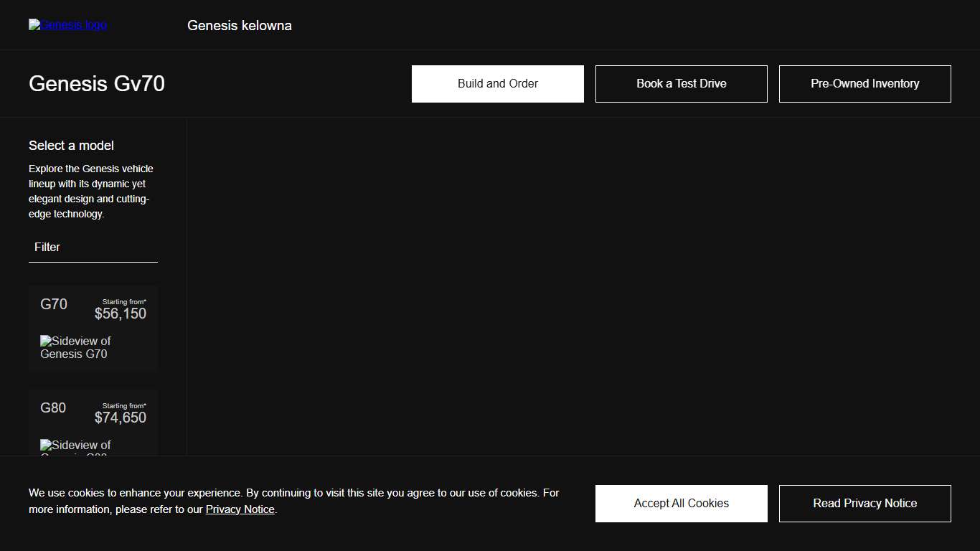Accept All Cookies
The height and width of the screenshot is (551, 980).
click(681, 504)
